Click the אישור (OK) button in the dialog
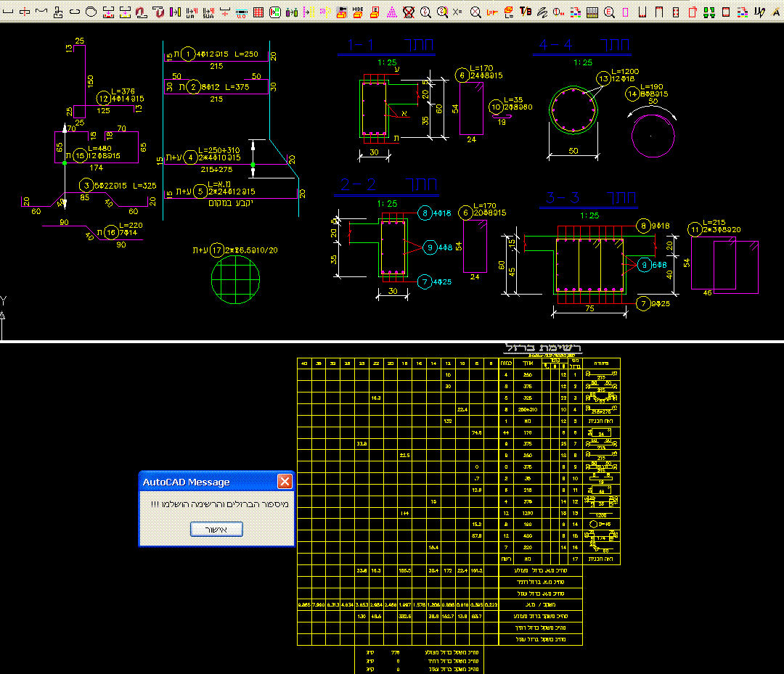Screen dimensions: 784x674 pyautogui.click(x=216, y=530)
